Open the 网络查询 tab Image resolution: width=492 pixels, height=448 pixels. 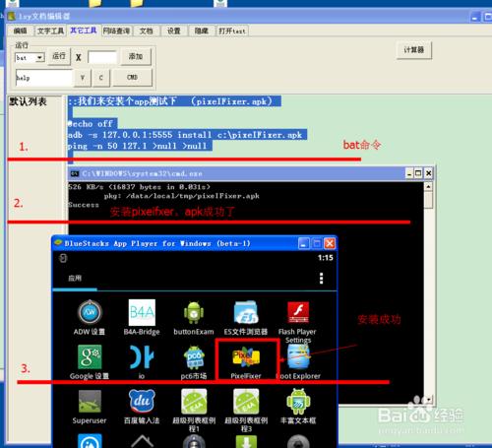(116, 31)
